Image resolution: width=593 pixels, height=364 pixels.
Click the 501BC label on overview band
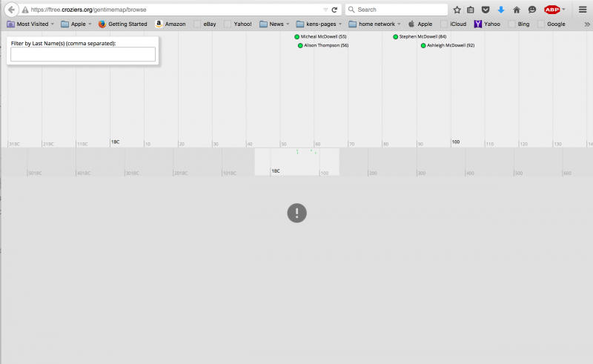click(x=35, y=173)
